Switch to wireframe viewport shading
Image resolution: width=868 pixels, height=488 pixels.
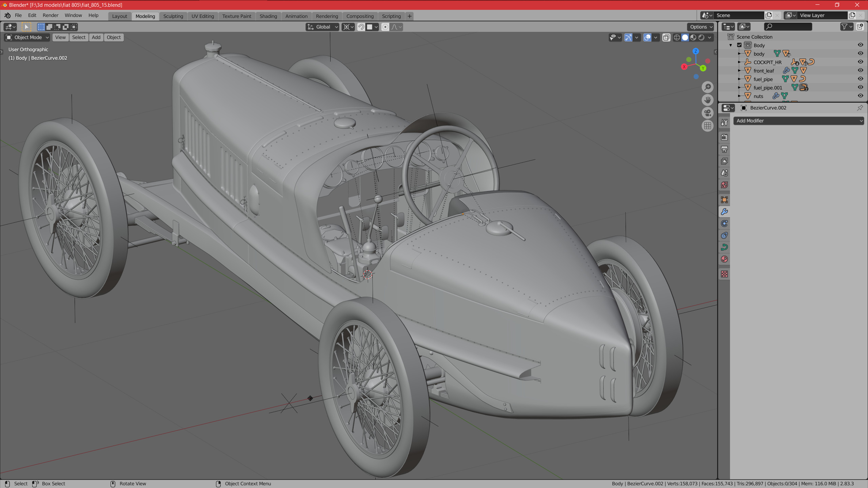tap(677, 38)
